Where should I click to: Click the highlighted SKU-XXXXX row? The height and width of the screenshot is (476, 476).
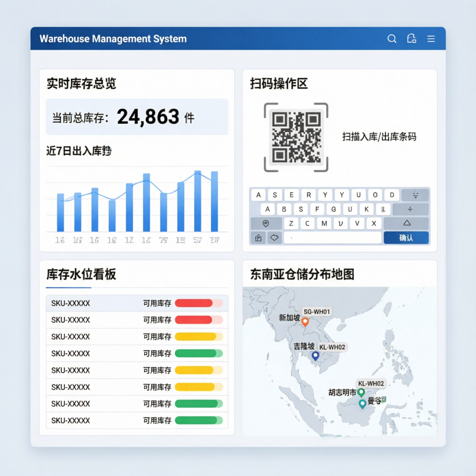pyautogui.click(x=137, y=303)
